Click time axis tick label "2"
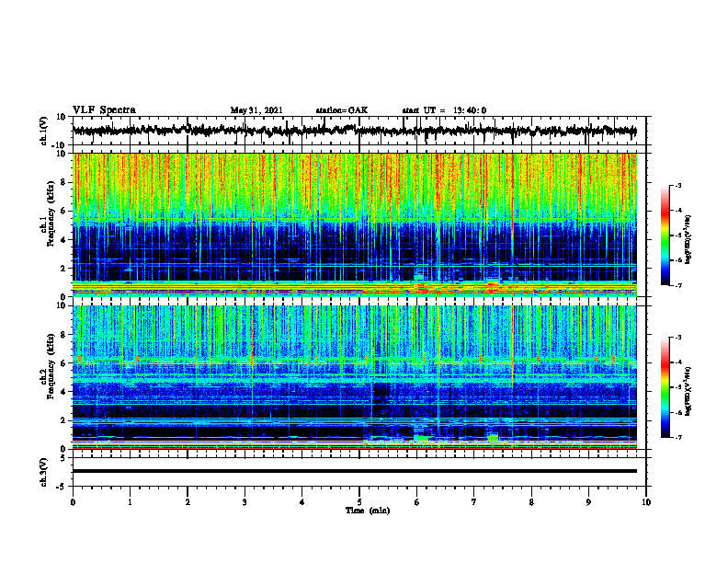Image resolution: width=728 pixels, height=563 pixels. tap(188, 502)
